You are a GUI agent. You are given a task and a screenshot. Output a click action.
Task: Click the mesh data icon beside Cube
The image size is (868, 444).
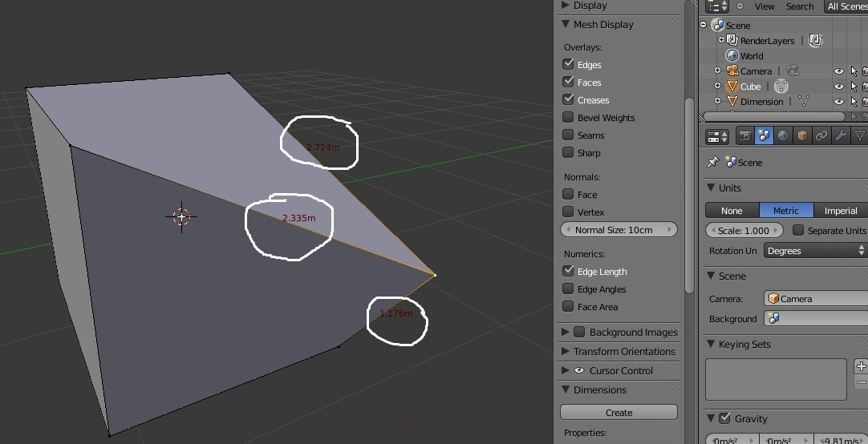coord(781,86)
